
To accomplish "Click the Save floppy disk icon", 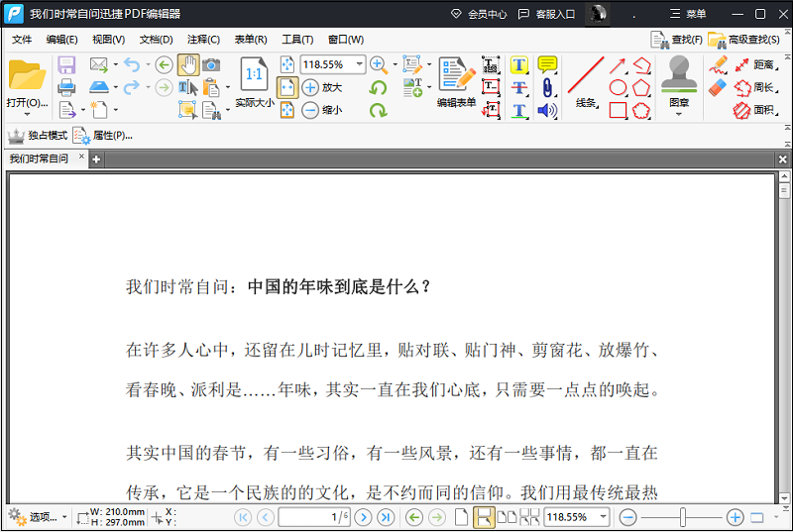I will pyautogui.click(x=66, y=65).
